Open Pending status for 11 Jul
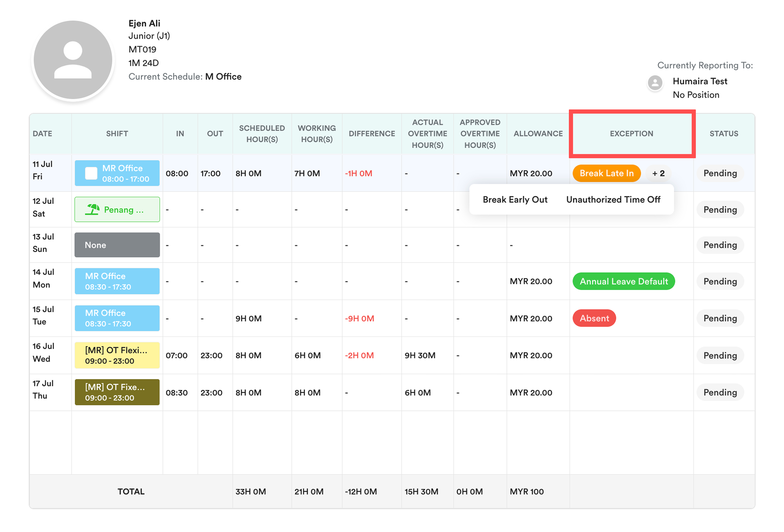The image size is (784, 532). coord(720,173)
